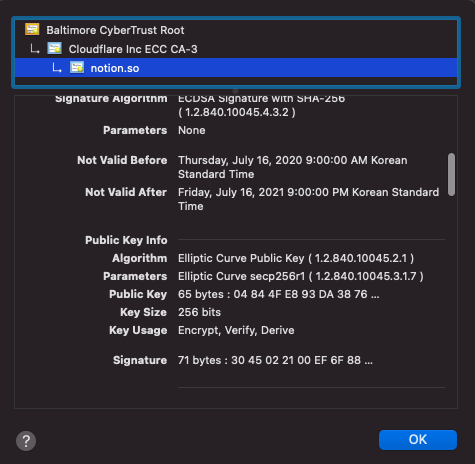
Task: Click the notion.so certificate icon
Action: point(77,67)
